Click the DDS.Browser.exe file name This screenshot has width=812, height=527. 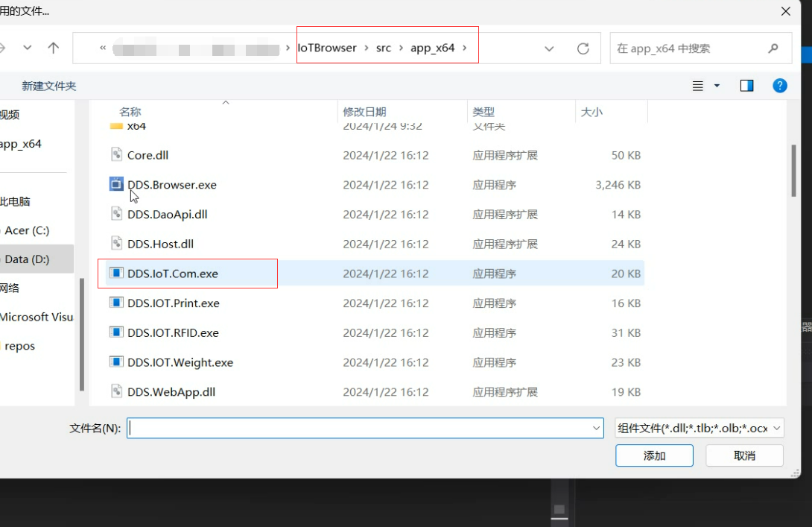[x=172, y=184]
